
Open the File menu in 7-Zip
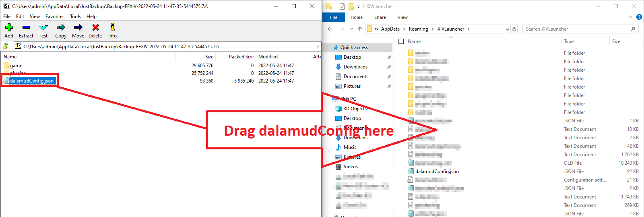(7, 17)
